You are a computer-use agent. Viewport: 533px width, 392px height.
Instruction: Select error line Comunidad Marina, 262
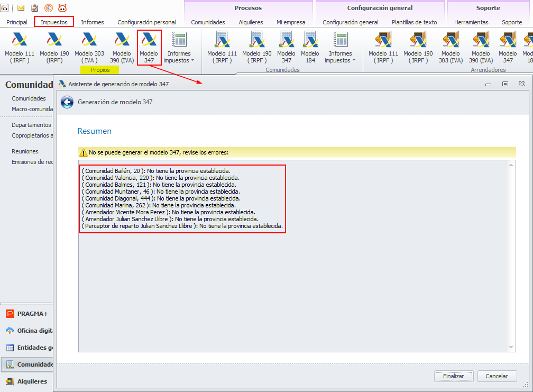159,205
